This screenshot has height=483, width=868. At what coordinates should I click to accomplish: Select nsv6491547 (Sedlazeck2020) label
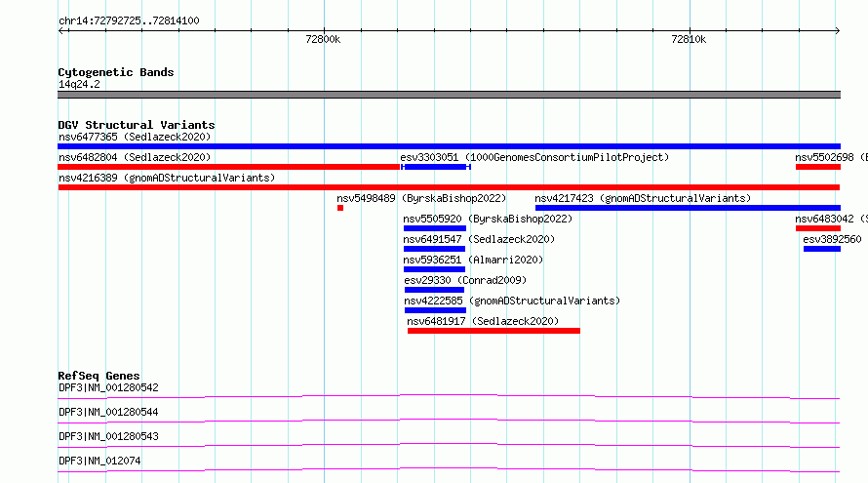(479, 239)
